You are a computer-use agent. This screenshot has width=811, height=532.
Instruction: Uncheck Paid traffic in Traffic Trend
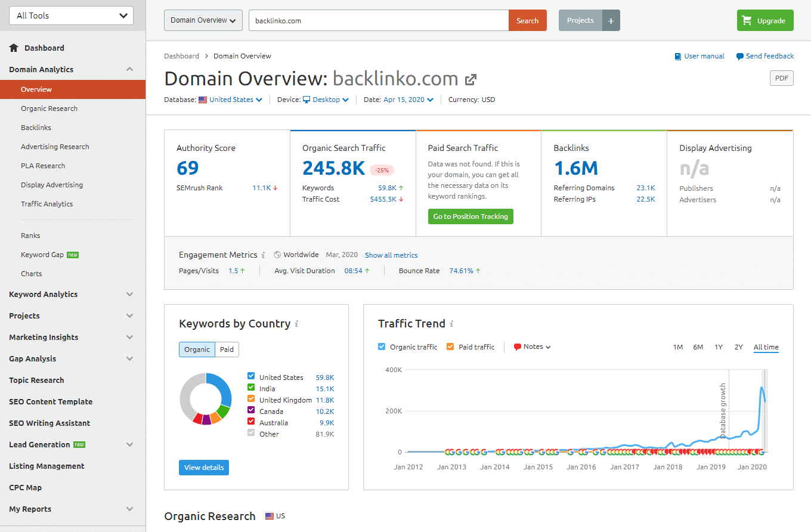coord(451,347)
